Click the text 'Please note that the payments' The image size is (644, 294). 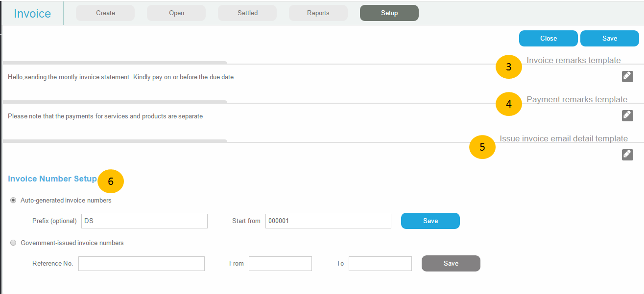click(105, 116)
